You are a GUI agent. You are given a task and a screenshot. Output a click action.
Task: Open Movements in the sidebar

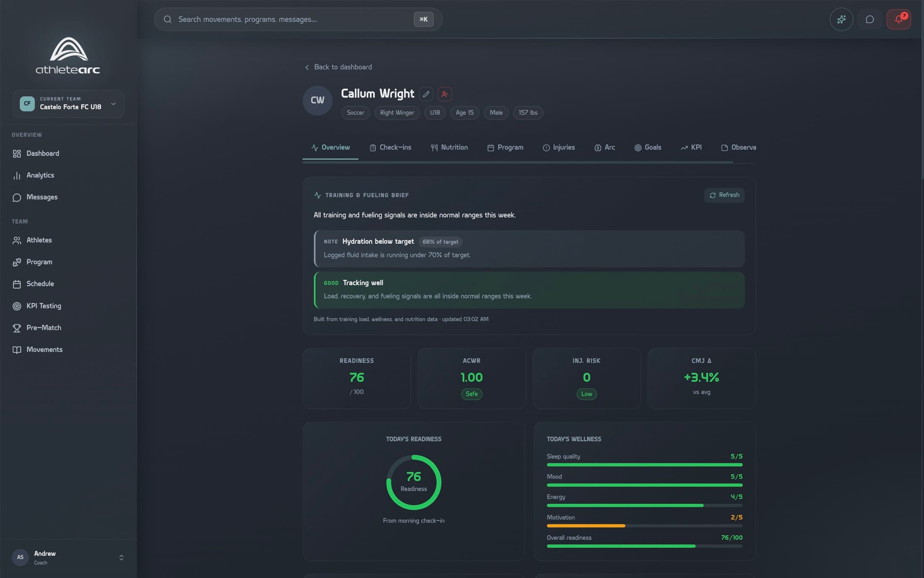point(68,350)
